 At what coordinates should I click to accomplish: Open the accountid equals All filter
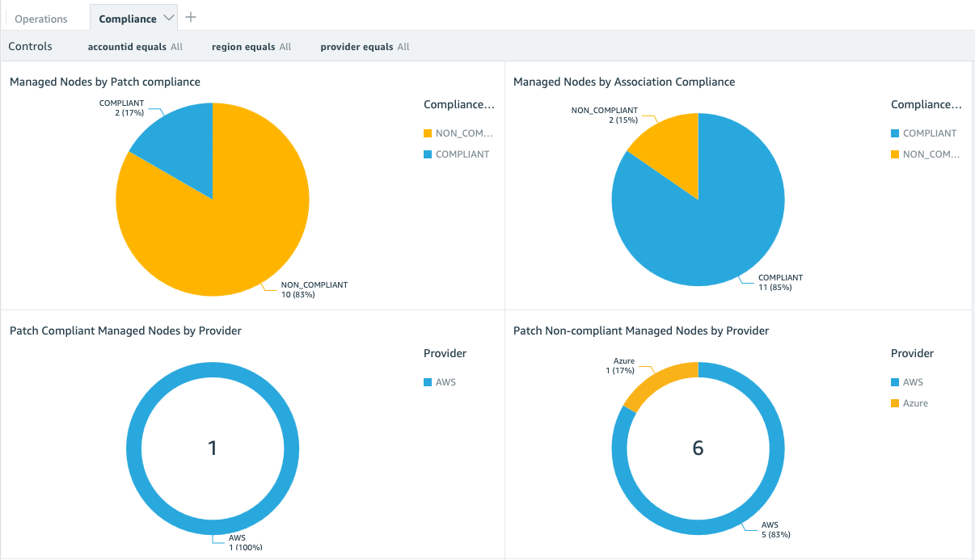click(x=135, y=46)
